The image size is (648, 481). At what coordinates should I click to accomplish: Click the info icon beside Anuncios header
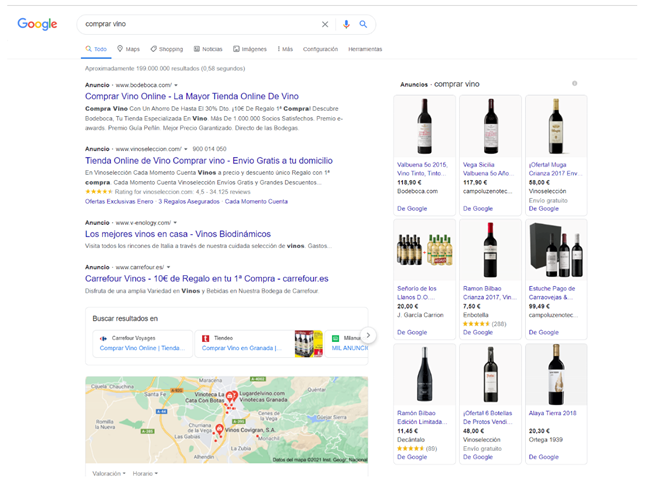[x=574, y=84]
